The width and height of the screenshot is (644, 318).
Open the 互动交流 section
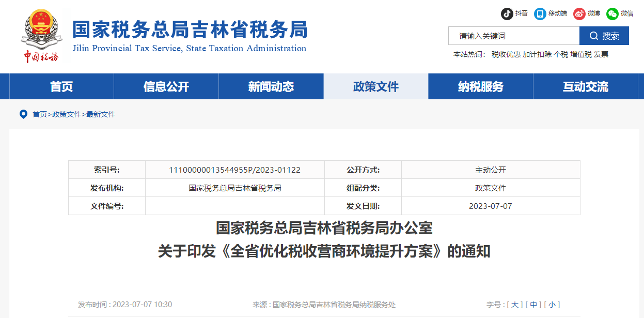tap(585, 86)
